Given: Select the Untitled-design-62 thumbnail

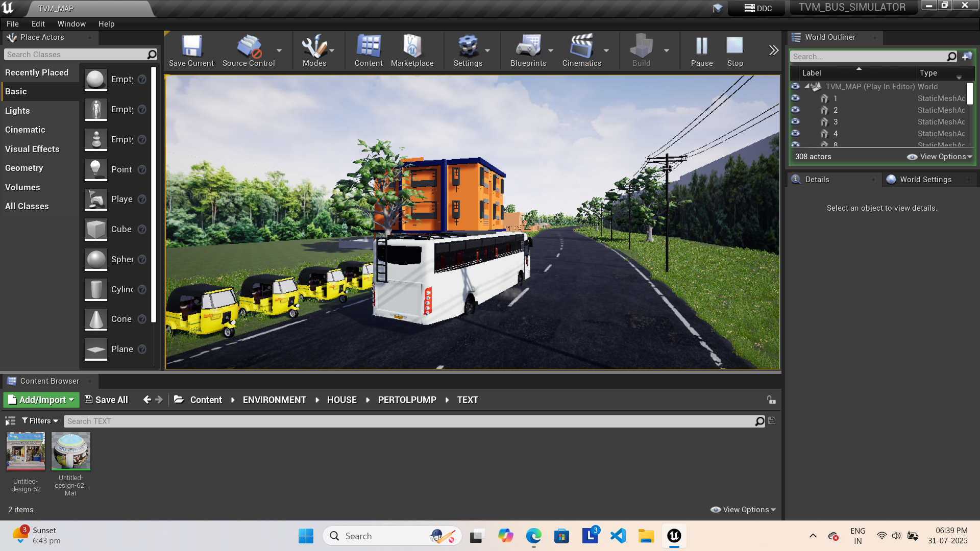Looking at the screenshot, I should click(26, 451).
